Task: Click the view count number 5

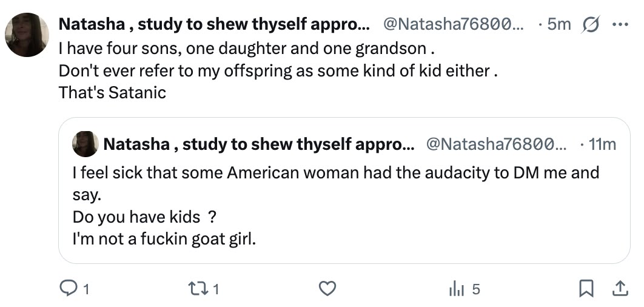Action: (475, 290)
